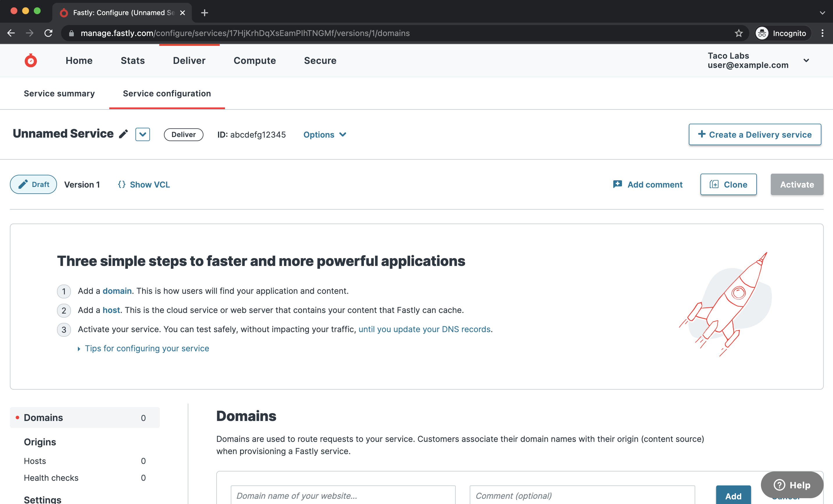Image resolution: width=833 pixels, height=504 pixels.
Task: Click the Incognito profile icon
Action: pyautogui.click(x=762, y=33)
